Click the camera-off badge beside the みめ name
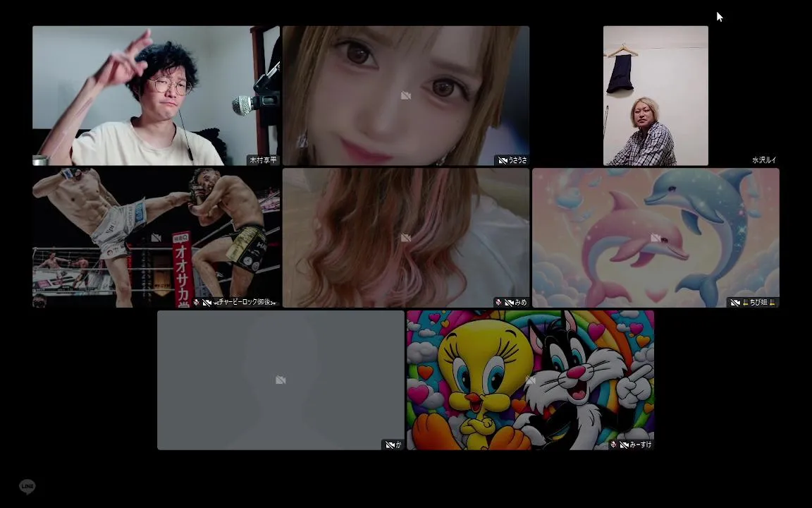 509,302
